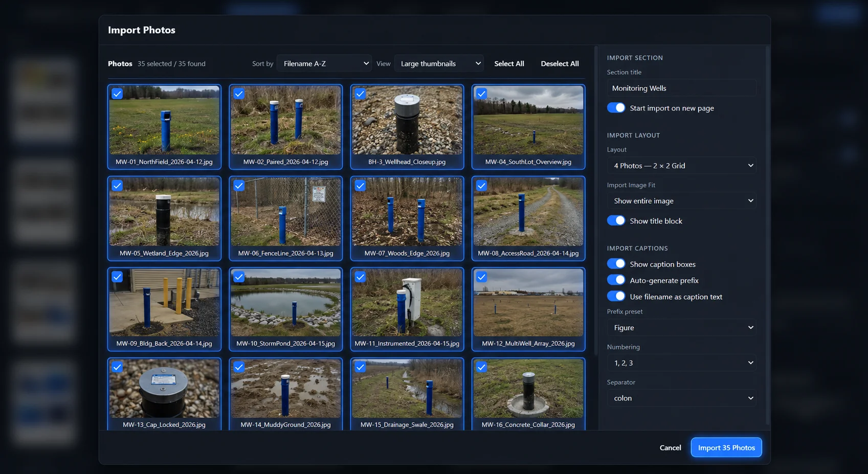Uncheck the MW-07_Woods_Edge checkbox
Image resolution: width=868 pixels, height=474 pixels.
[x=360, y=186]
